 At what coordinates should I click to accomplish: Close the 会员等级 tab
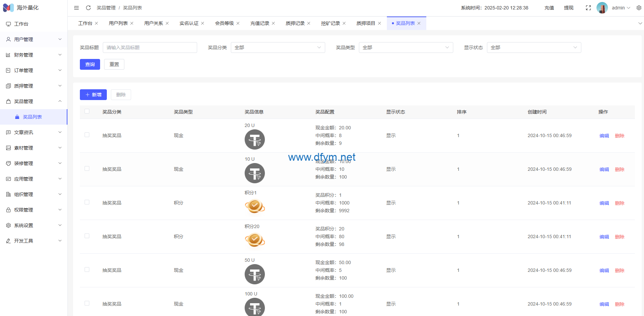(238, 23)
